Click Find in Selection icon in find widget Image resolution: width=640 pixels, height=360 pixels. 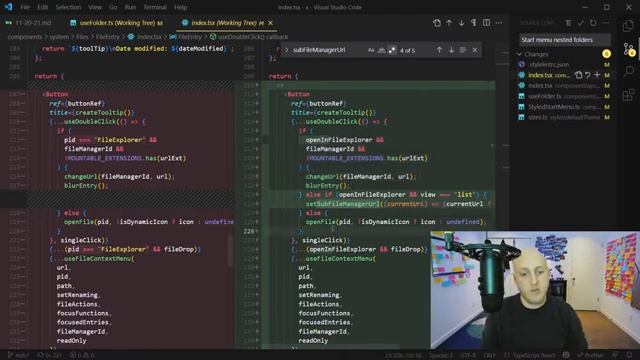click(x=463, y=50)
